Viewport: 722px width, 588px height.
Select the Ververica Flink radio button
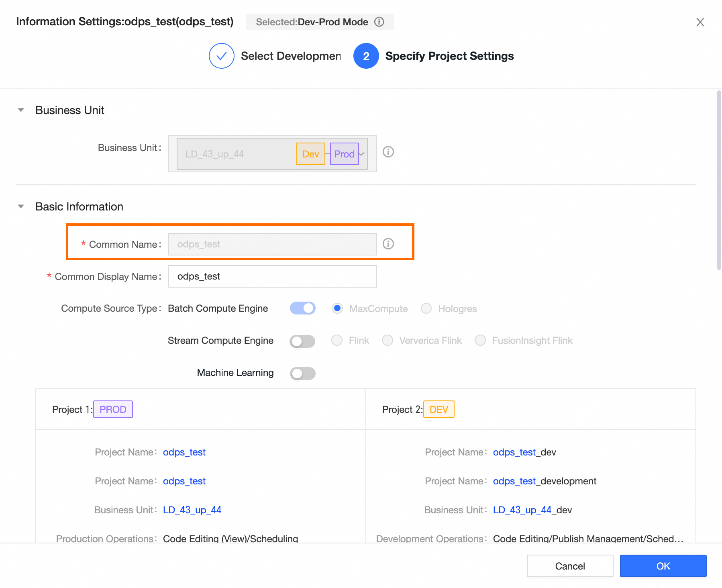[387, 341]
